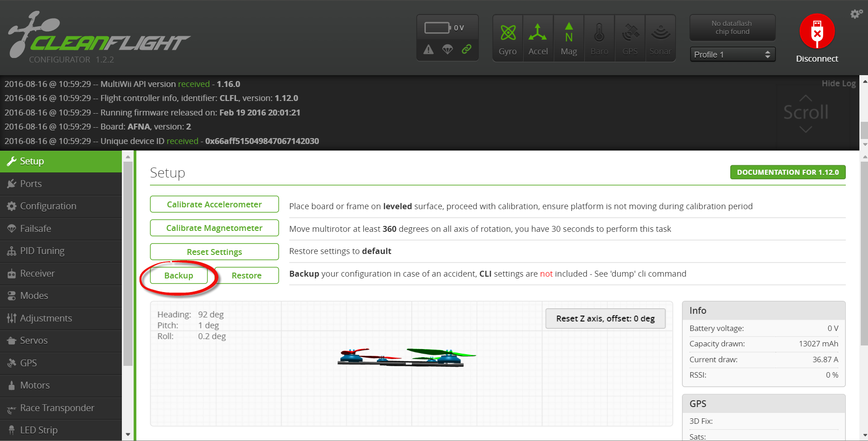Click the log panel scrollbar thumb

click(864, 130)
